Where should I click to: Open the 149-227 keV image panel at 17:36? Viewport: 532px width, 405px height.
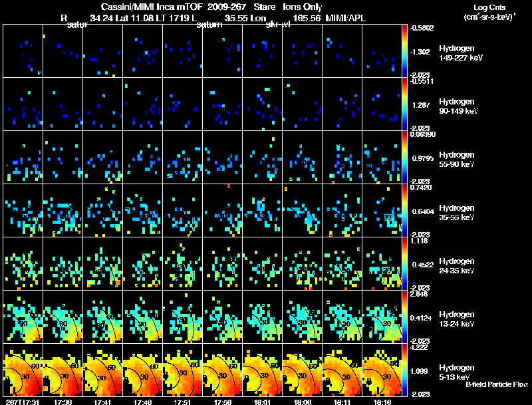pyautogui.click(x=63, y=51)
